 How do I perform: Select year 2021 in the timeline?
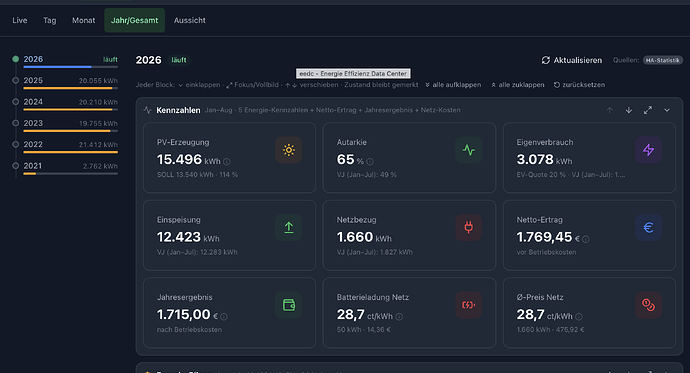coord(66,167)
